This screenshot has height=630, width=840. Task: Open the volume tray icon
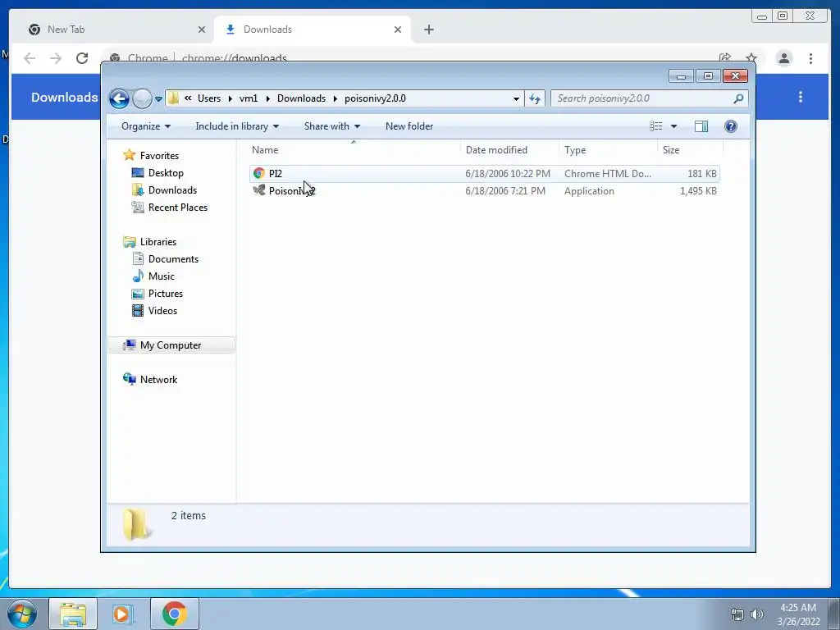(x=756, y=614)
